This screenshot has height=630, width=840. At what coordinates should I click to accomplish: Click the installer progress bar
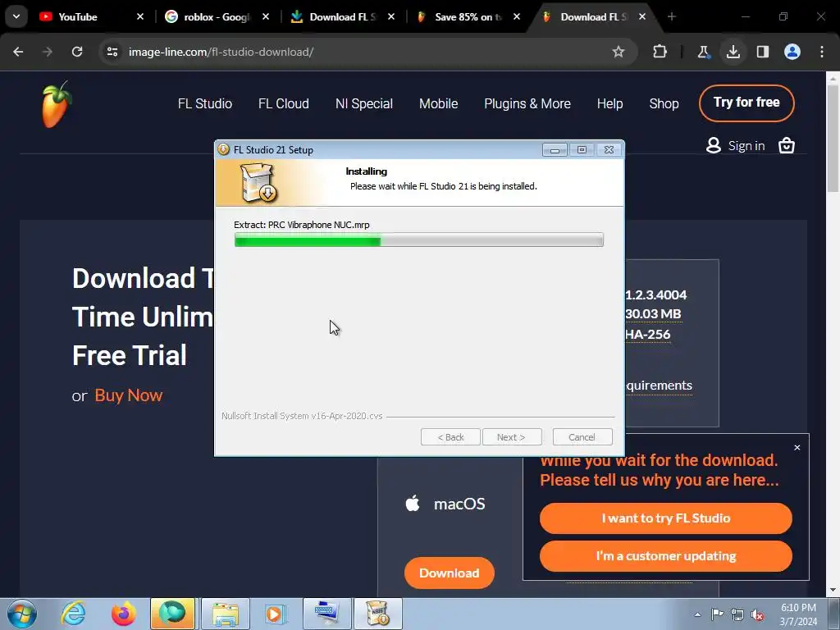(419, 240)
